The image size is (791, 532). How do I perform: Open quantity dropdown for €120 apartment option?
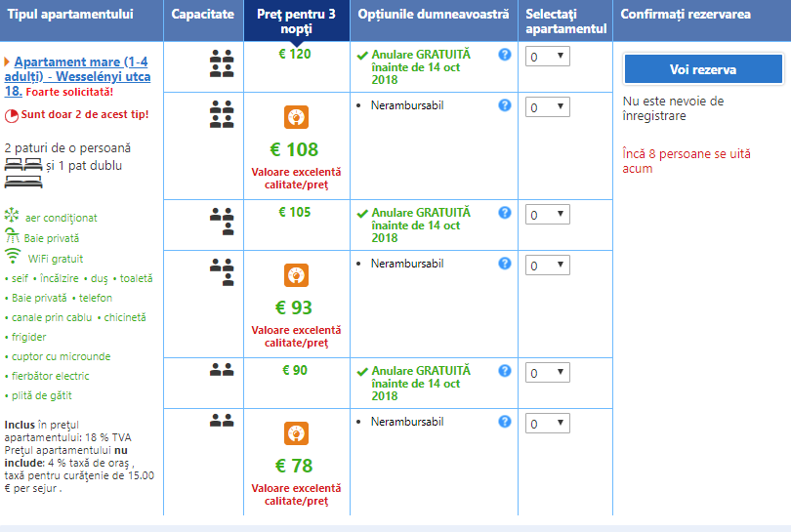coord(548,57)
